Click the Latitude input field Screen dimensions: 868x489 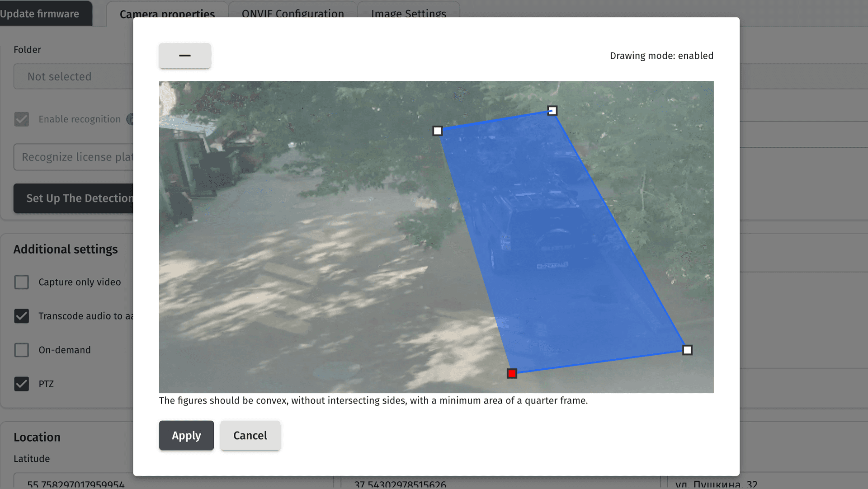(72, 482)
